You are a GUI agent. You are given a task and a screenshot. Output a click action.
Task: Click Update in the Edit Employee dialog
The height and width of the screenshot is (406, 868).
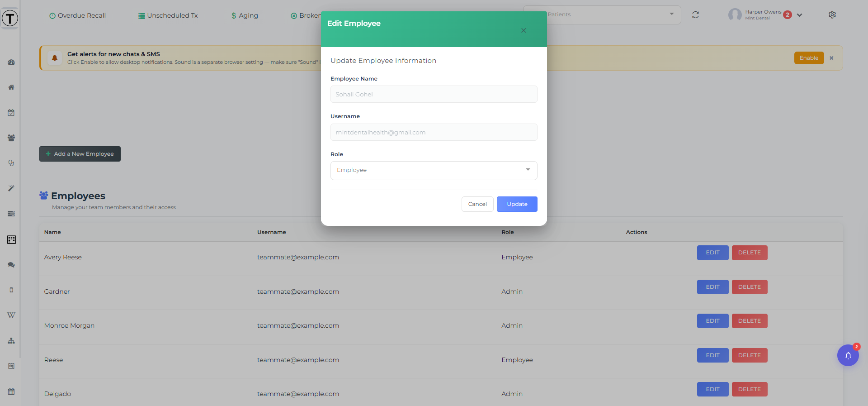(x=517, y=204)
